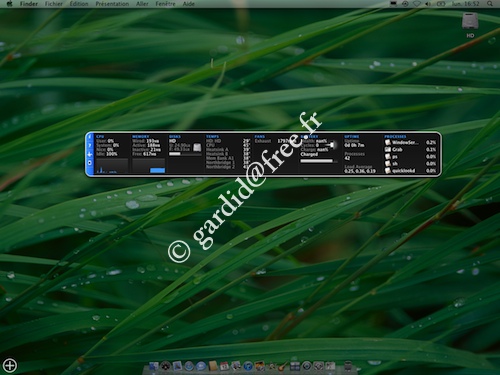Viewport: 500px width, 375px height.
Task: Click the Time Machine menu bar icon
Action: coord(405,4)
